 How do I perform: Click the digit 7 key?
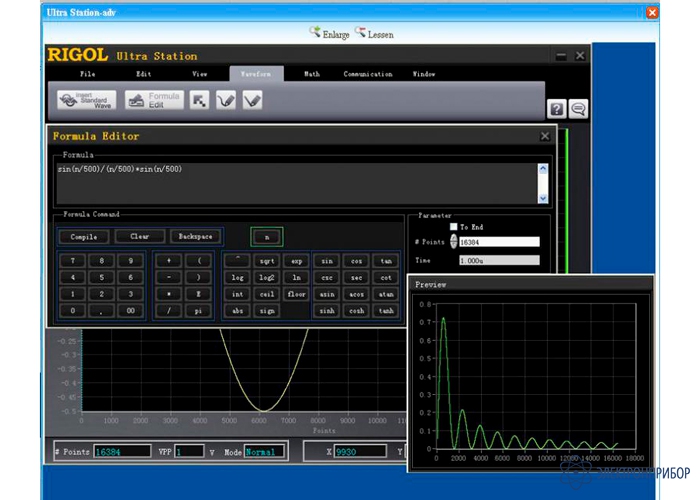73,261
